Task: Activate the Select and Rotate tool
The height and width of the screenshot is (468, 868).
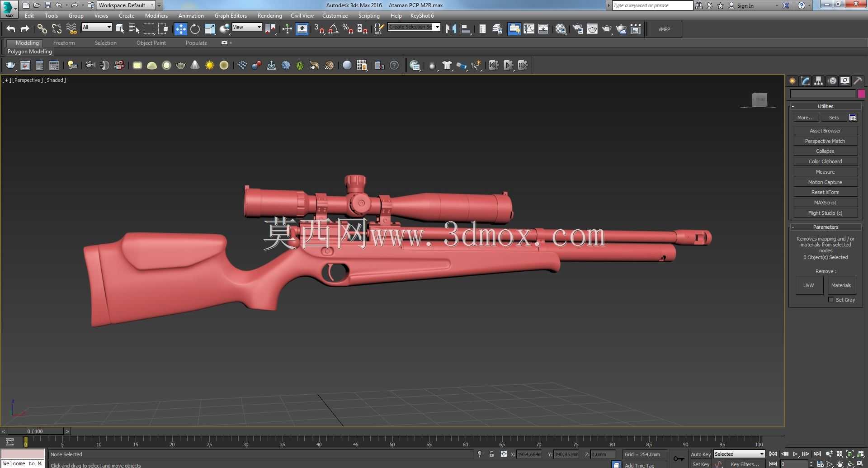Action: (x=195, y=29)
